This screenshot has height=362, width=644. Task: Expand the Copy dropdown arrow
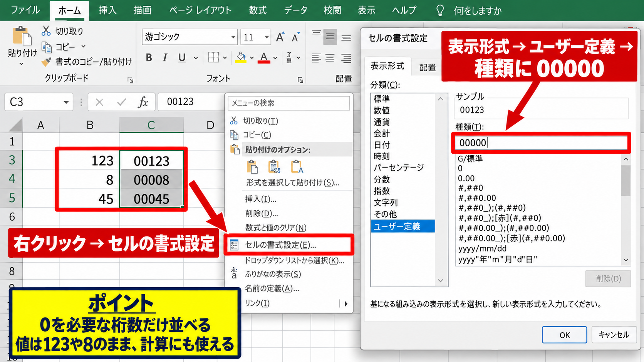(x=83, y=47)
